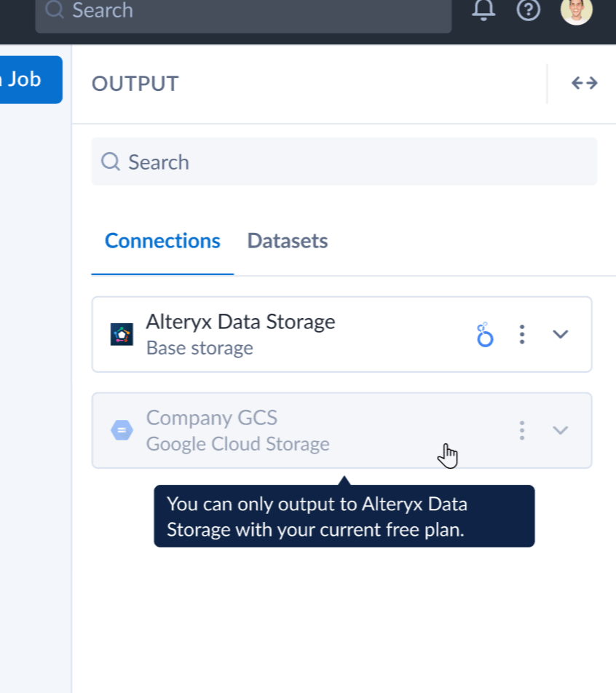Click the Google Cloud Storage hexagon icon
The width and height of the screenshot is (616, 693).
[122, 430]
